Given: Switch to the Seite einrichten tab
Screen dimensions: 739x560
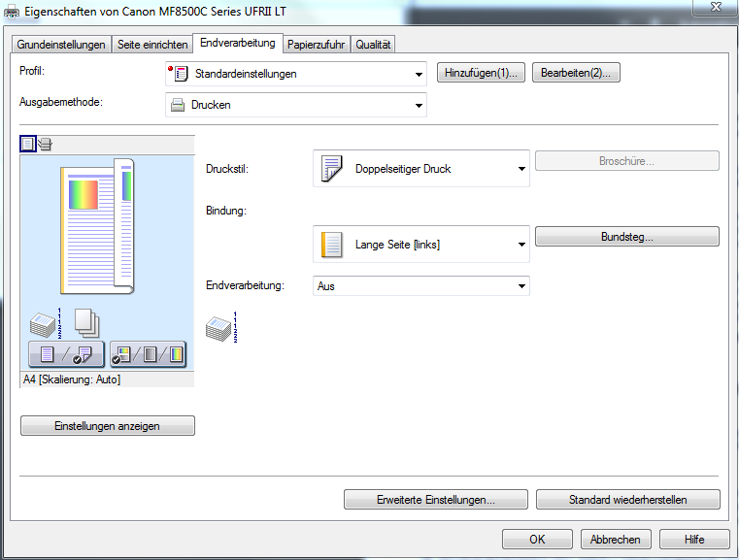Looking at the screenshot, I should click(x=152, y=45).
